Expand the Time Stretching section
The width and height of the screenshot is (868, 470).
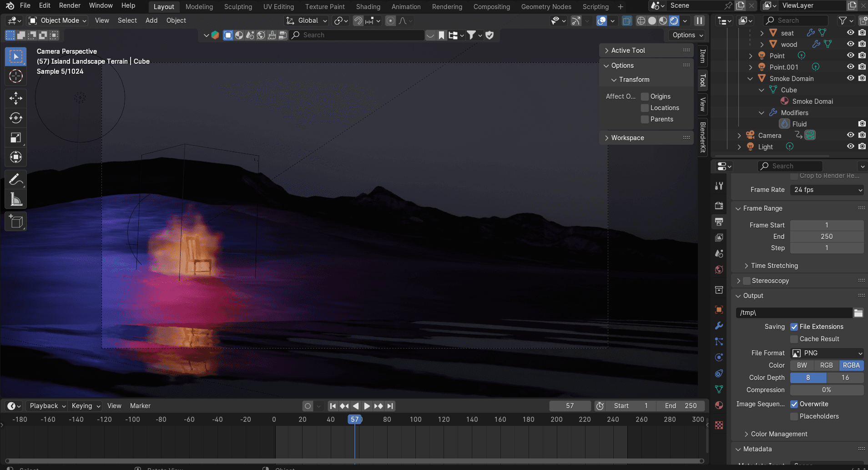point(774,266)
